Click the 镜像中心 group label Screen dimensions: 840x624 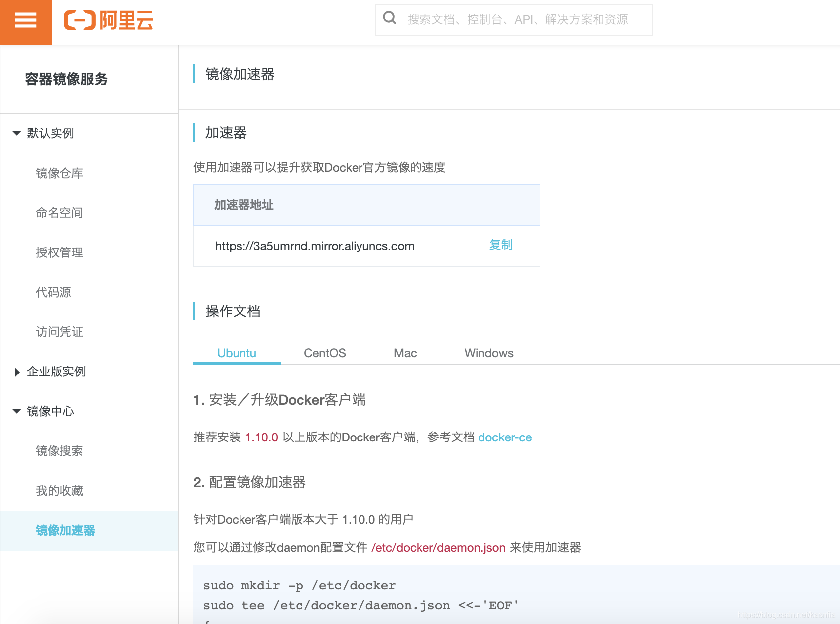tap(51, 411)
